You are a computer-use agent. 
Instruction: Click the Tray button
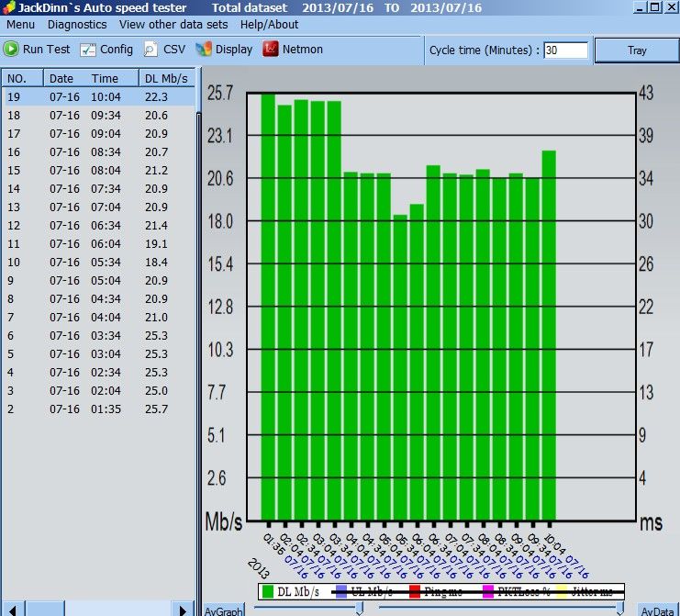637,50
